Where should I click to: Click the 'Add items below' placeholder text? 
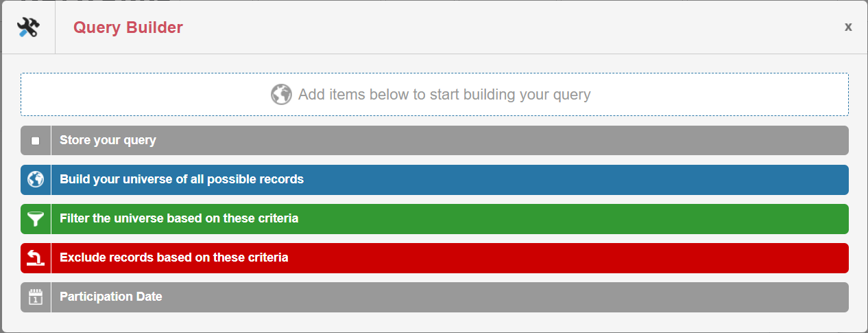(x=444, y=94)
